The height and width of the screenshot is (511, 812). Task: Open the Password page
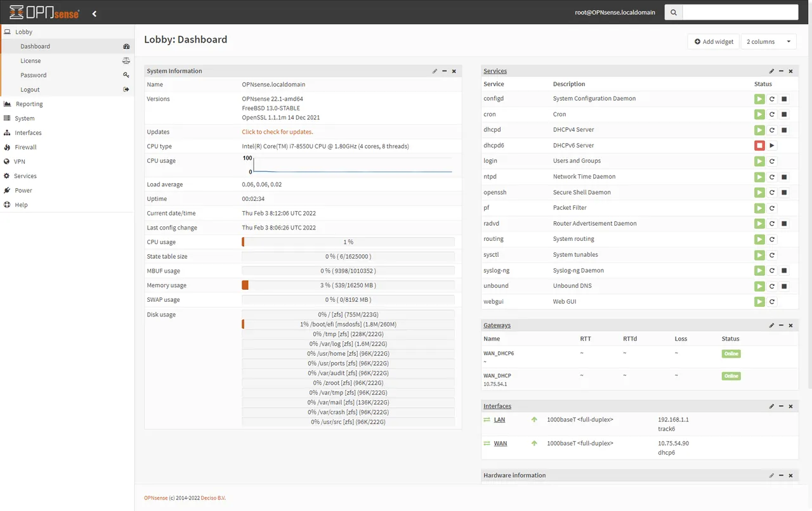tap(67, 75)
